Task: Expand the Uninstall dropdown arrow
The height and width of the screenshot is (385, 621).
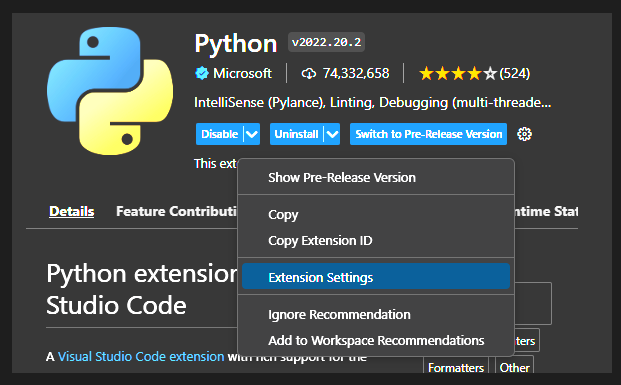Action: tap(332, 134)
